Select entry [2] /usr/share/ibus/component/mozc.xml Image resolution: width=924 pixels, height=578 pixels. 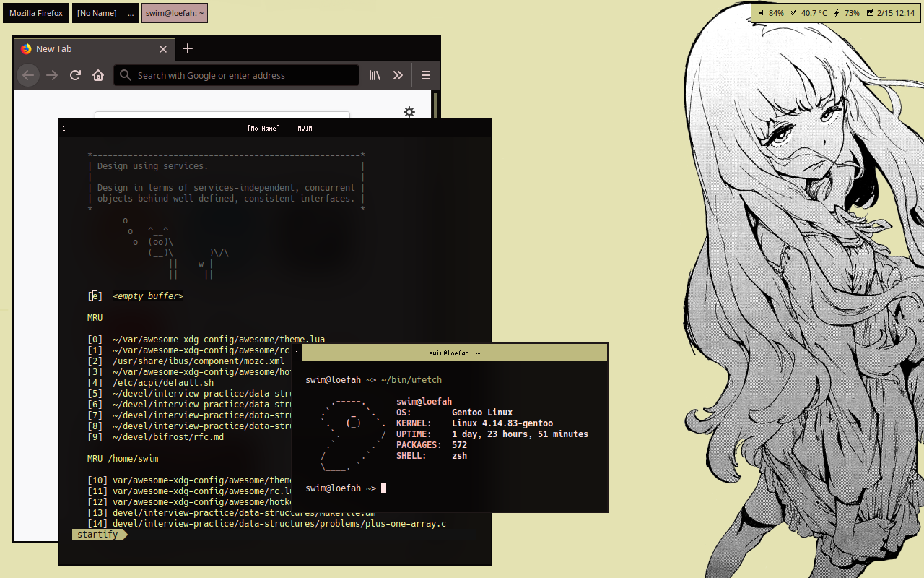pyautogui.click(x=186, y=361)
